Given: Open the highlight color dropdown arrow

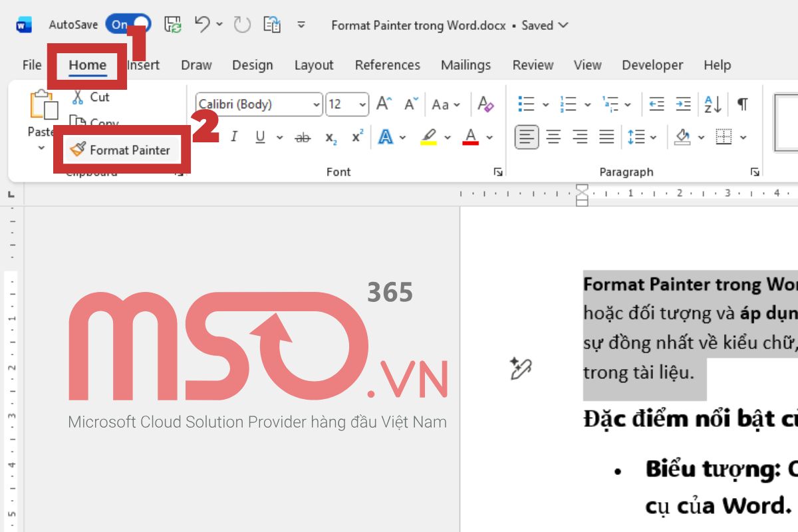Looking at the screenshot, I should 448,138.
